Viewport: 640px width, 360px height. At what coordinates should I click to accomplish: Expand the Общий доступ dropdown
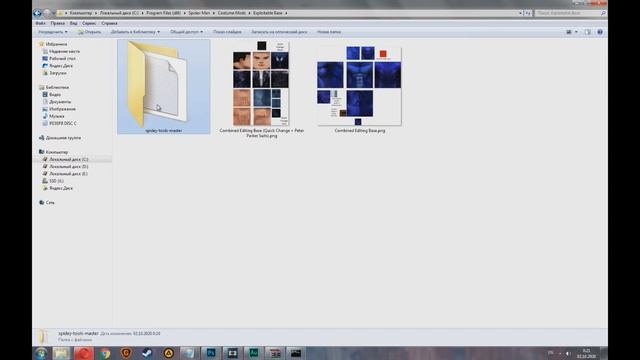pos(186,32)
